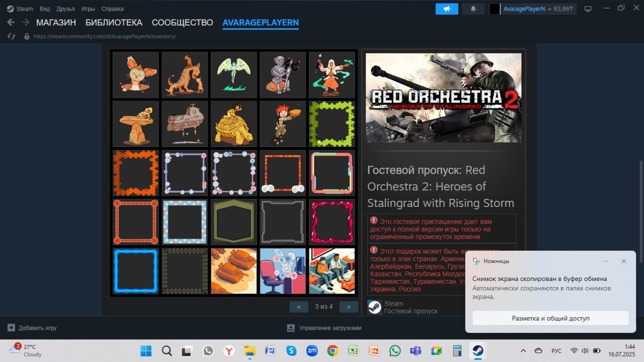Open the СООБЩЕСТВО community tab
644x362 pixels.
(x=183, y=23)
